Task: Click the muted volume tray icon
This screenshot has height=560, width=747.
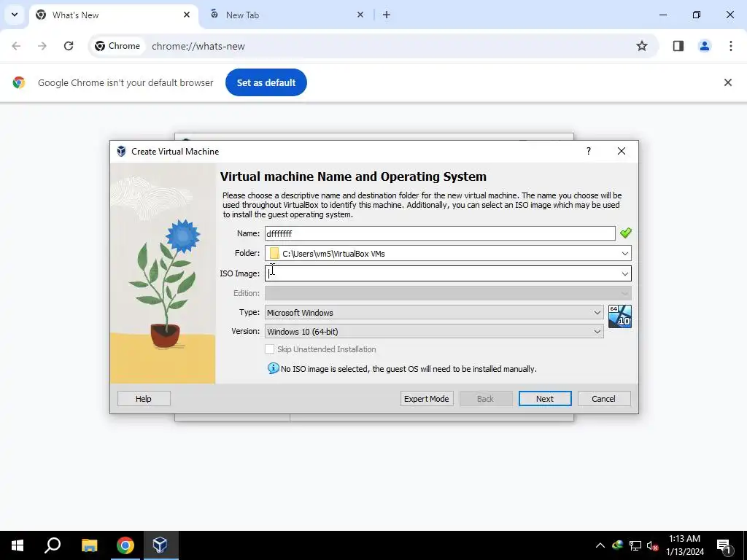Action: point(653,545)
